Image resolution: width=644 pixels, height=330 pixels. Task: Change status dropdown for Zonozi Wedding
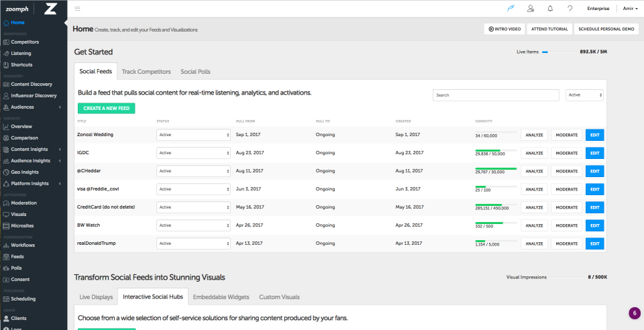193,135
